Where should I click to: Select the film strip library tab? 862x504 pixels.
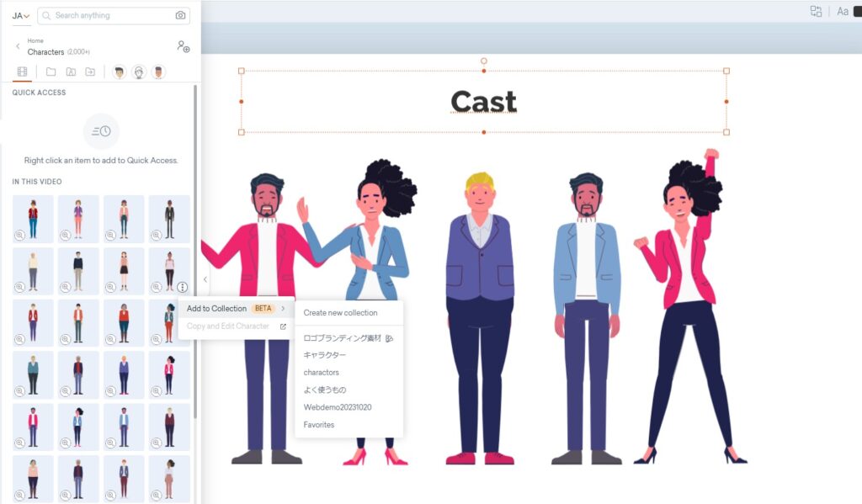pyautogui.click(x=22, y=72)
